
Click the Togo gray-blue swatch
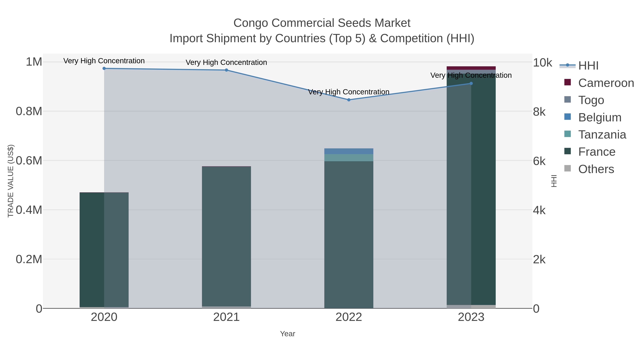point(568,99)
